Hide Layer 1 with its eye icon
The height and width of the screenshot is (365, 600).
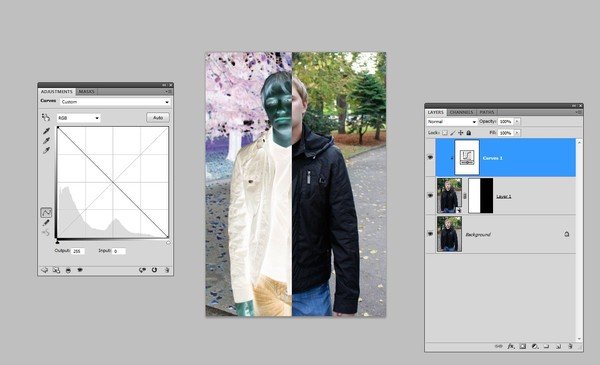pyautogui.click(x=430, y=196)
